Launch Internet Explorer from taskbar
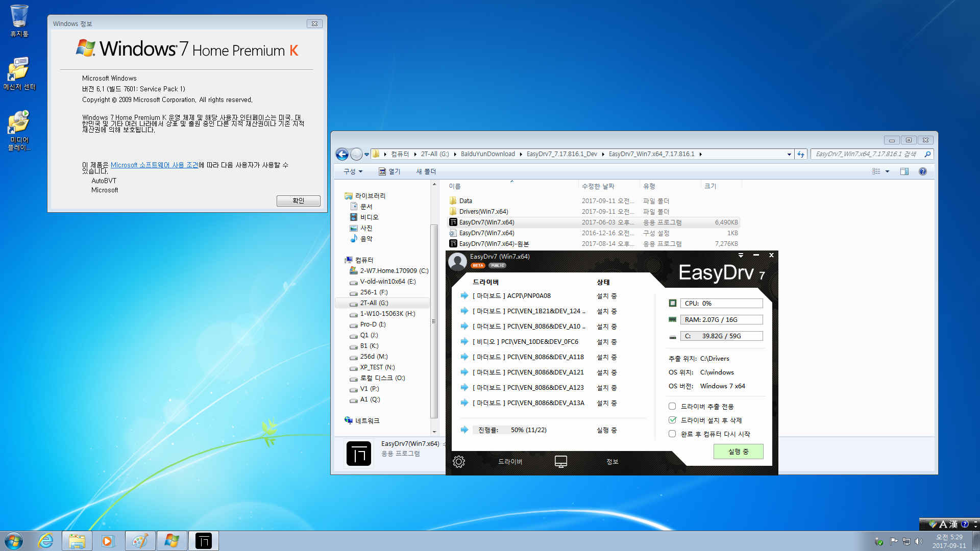This screenshot has width=980, height=551. coord(46,541)
